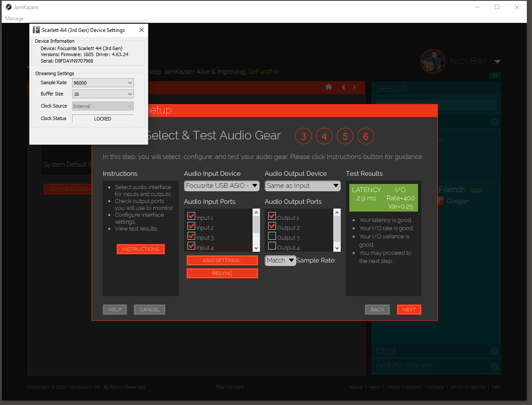Open the privacy footer link
This screenshot has height=405, width=532.
click(436, 387)
